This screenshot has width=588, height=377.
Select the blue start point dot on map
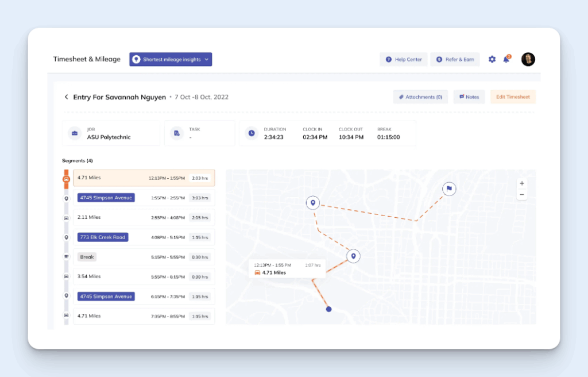pyautogui.click(x=328, y=309)
